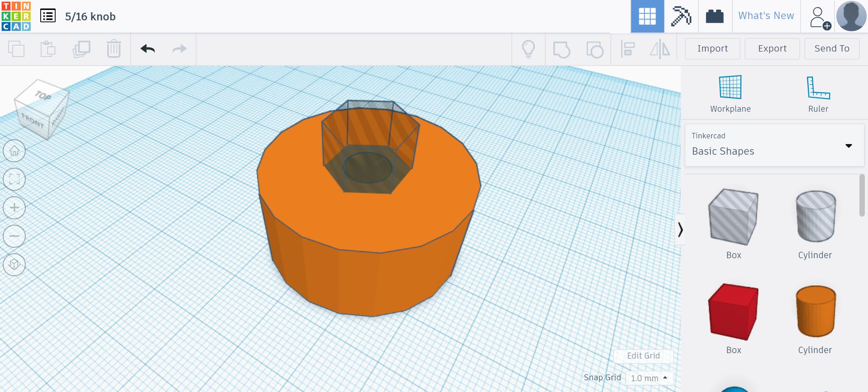Image resolution: width=868 pixels, height=392 pixels.
Task: Click the Delete trash icon
Action: pos(113,49)
